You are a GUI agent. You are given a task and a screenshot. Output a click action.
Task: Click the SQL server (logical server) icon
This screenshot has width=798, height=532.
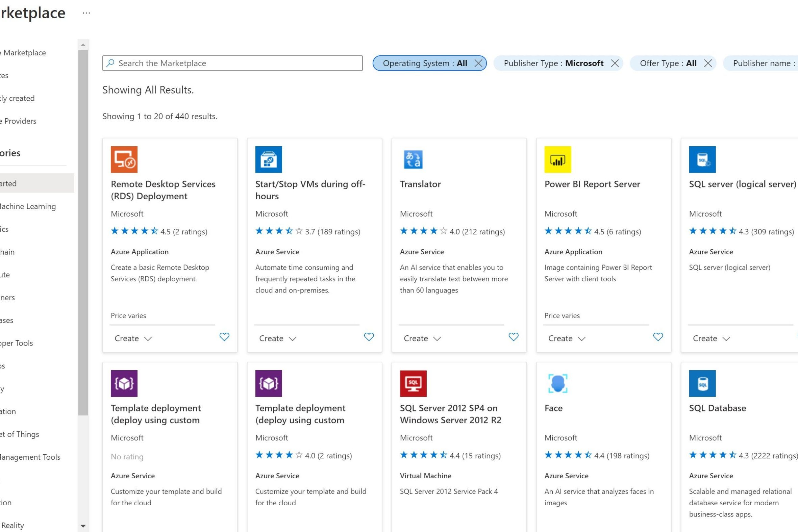tap(702, 159)
